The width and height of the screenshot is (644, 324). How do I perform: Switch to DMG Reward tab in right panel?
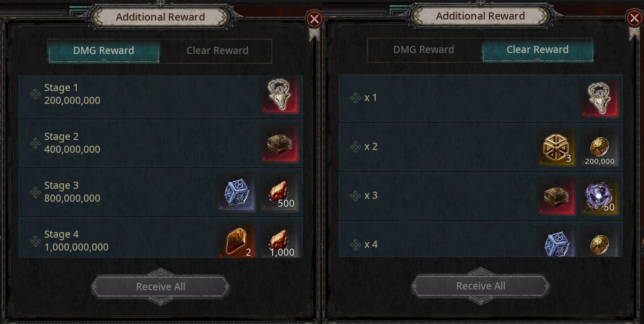[x=424, y=49]
